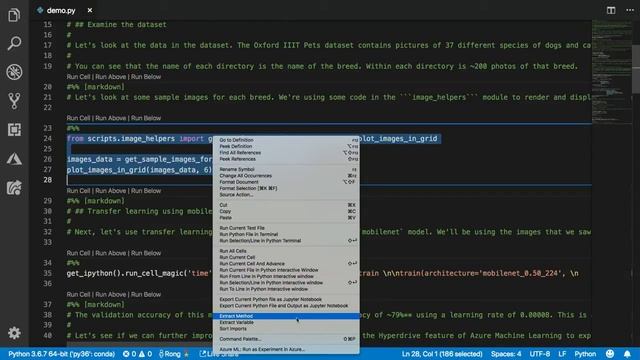Choose Go to Definition from context menu
Viewport: 640px width, 360px height.
click(286, 140)
